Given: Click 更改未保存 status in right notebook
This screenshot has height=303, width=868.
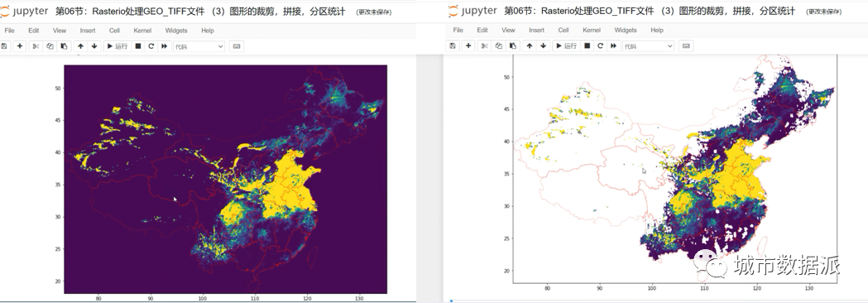Looking at the screenshot, I should click(x=823, y=12).
